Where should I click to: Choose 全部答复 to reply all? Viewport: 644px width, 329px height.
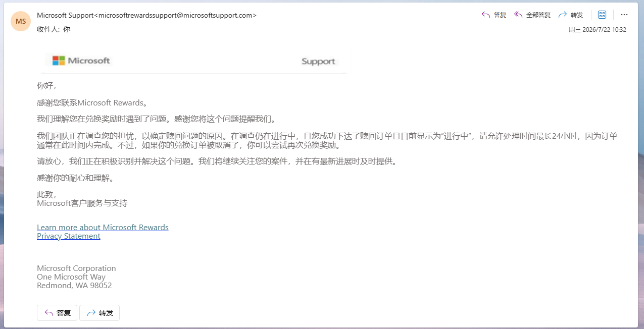[532, 15]
